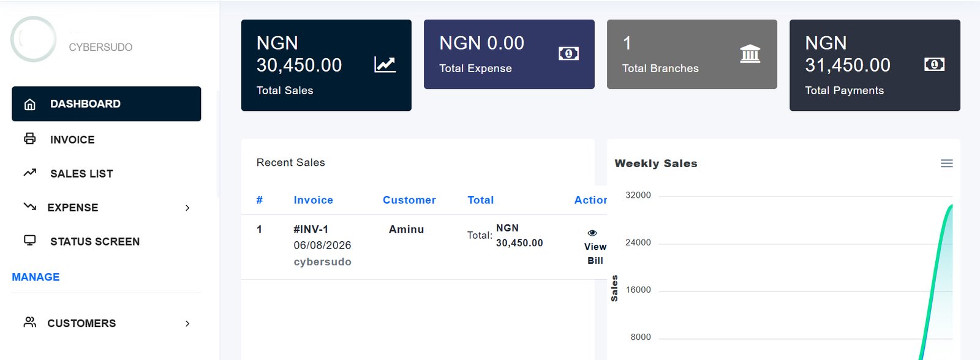980x360 pixels.
Task: Click the Weekly Sales chart title
Action: coord(656,163)
